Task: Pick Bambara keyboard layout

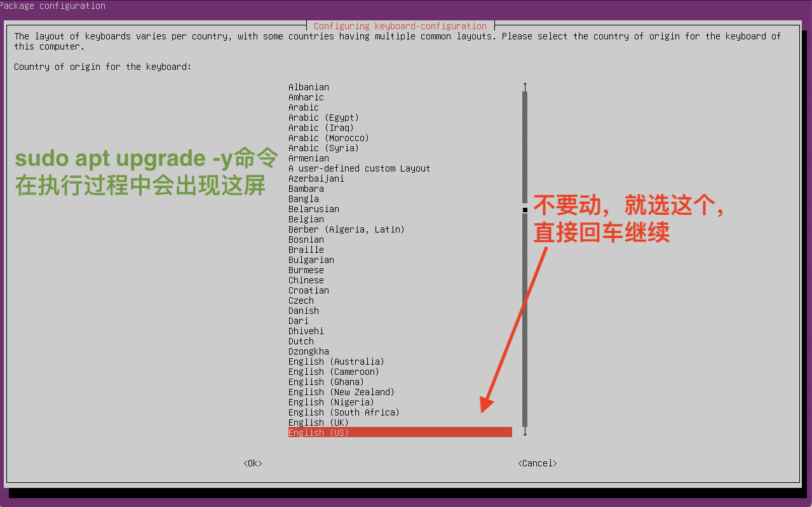Action: [306, 189]
